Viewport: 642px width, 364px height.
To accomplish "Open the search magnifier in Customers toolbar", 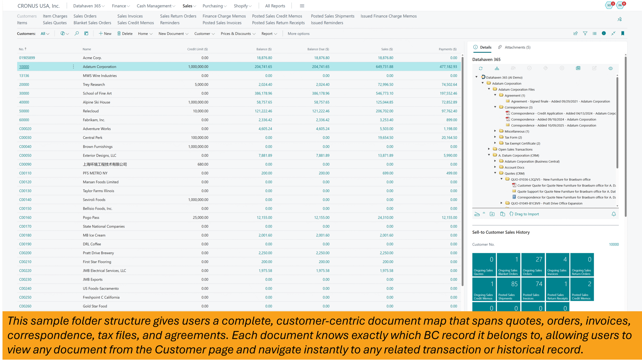I will point(76,33).
